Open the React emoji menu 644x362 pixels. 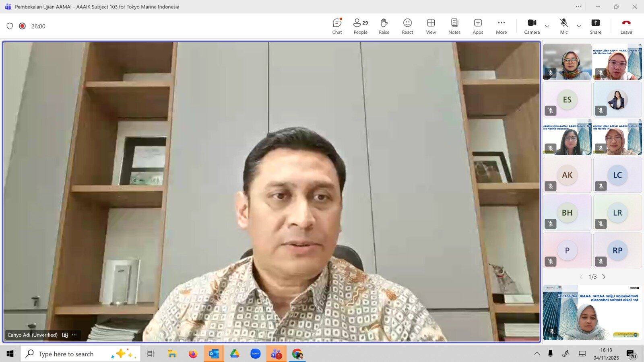pos(407,26)
